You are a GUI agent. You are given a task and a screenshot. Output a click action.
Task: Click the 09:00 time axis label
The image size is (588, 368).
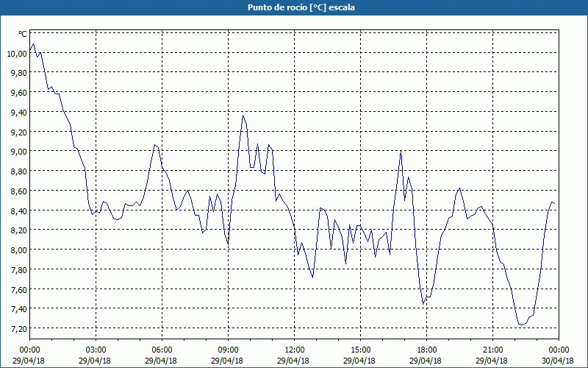(x=228, y=350)
